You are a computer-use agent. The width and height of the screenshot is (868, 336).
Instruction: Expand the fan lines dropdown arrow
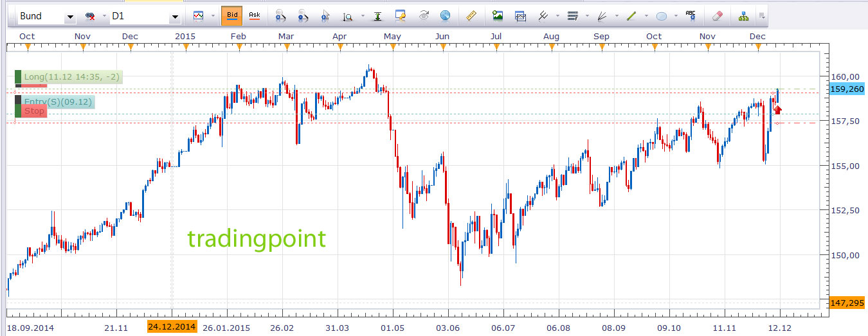coord(617,16)
